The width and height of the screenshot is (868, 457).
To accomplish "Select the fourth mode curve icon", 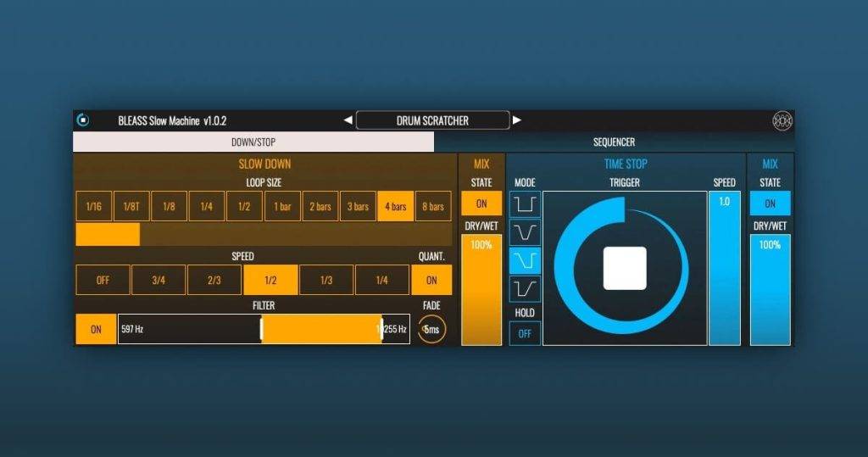I will pos(525,288).
